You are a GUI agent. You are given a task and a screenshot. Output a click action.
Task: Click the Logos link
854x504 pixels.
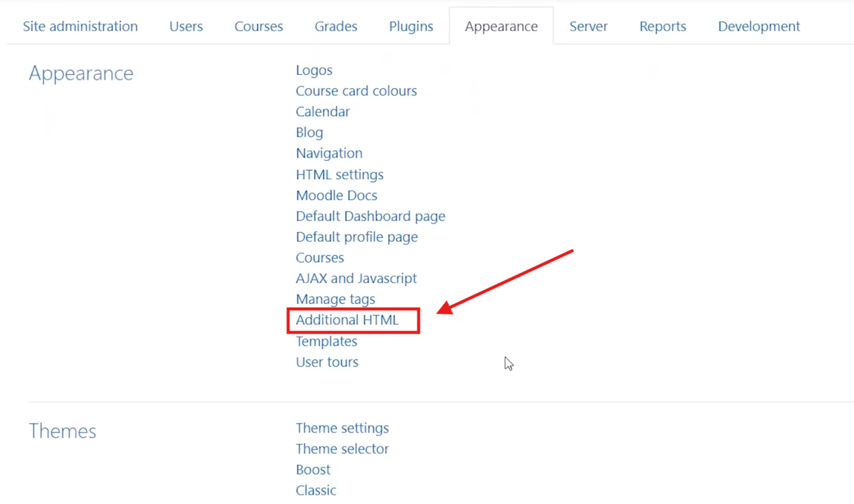click(x=314, y=70)
